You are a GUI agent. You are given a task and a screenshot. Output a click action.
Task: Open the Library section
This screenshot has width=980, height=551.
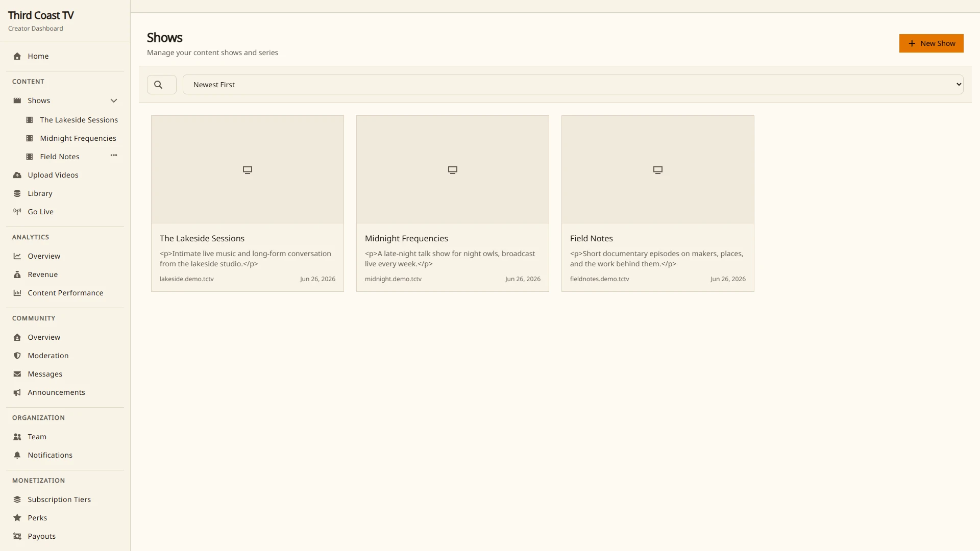pyautogui.click(x=65, y=193)
